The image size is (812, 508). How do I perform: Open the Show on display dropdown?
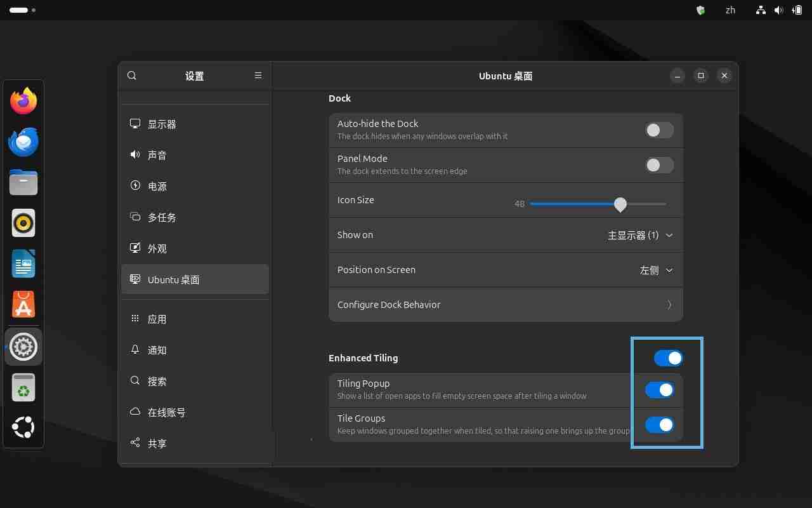click(x=640, y=235)
